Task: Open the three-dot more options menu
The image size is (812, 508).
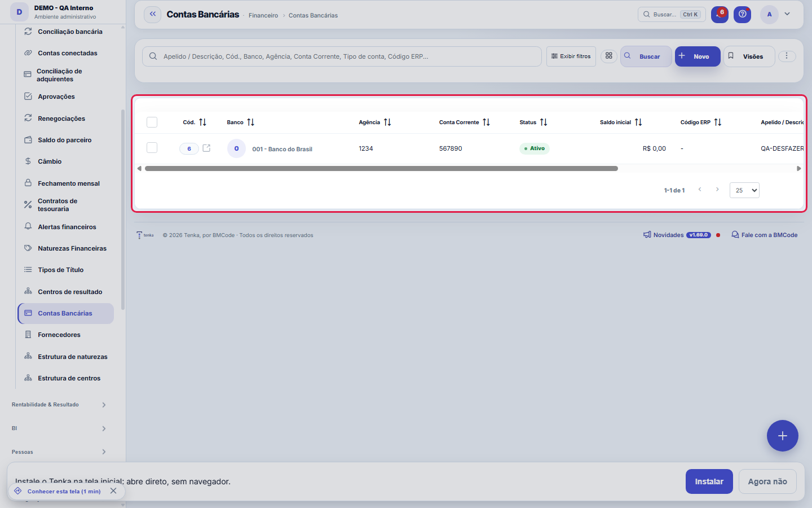Action: 787,56
